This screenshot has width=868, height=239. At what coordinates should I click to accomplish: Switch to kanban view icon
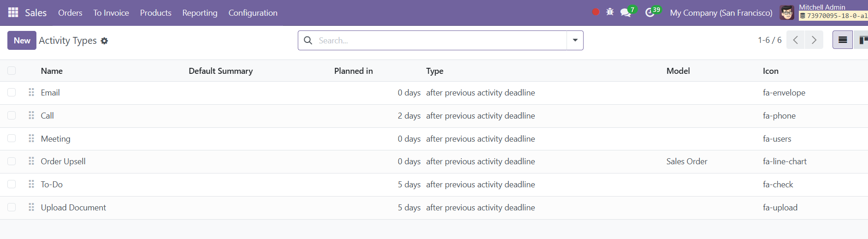pos(861,40)
